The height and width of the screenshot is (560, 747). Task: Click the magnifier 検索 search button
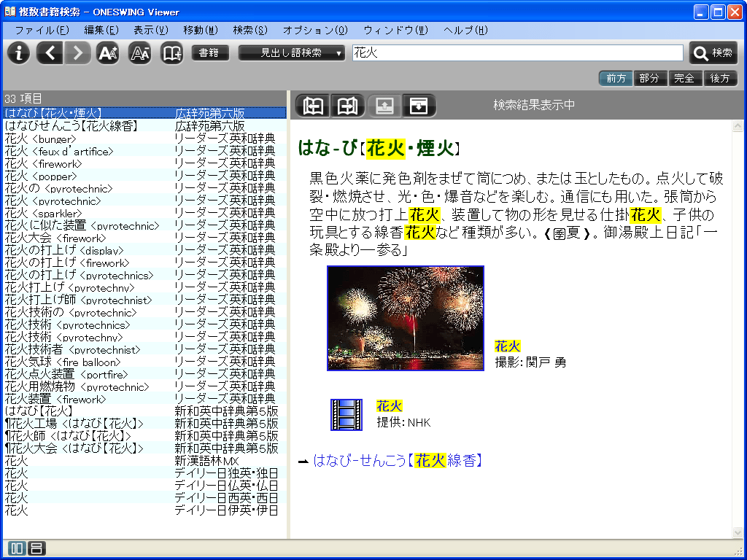(x=713, y=52)
